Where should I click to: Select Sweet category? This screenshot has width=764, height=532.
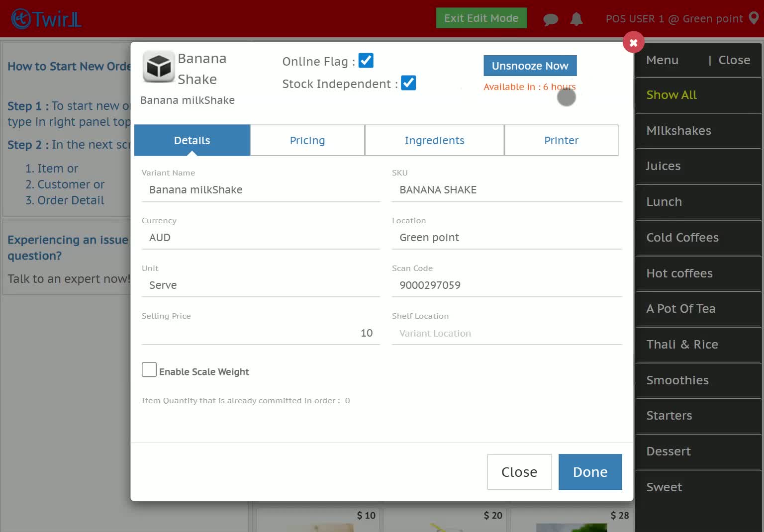tap(698, 487)
